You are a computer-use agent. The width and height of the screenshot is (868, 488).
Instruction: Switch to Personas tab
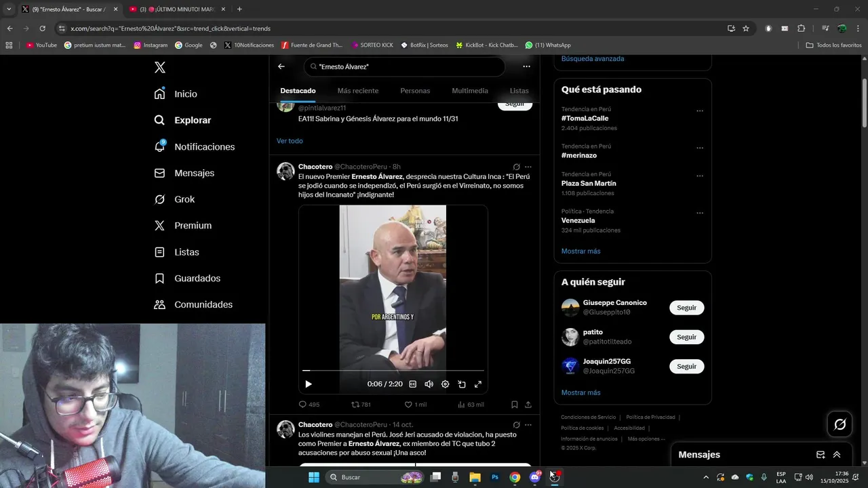pos(415,91)
